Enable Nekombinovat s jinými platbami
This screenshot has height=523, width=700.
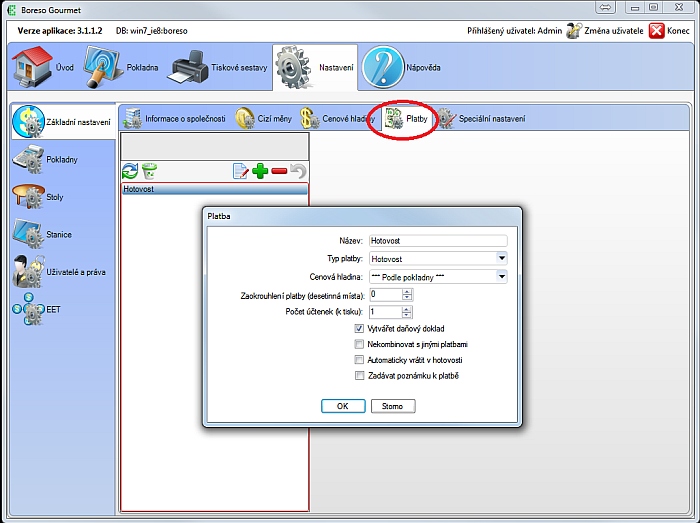click(359, 344)
